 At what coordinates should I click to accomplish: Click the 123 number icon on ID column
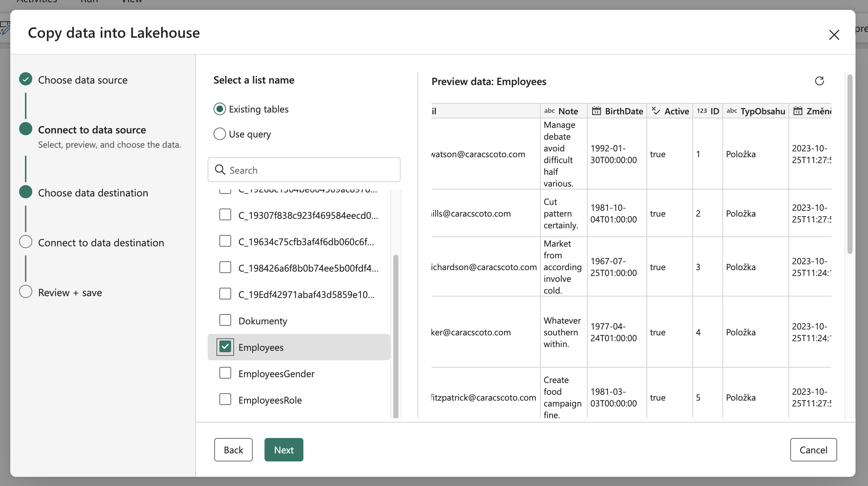click(x=702, y=111)
